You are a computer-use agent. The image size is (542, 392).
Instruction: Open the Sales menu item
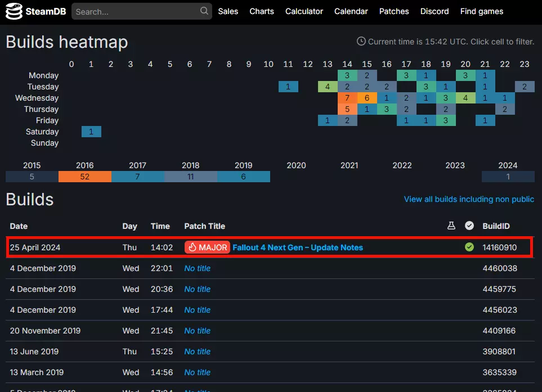point(228,11)
